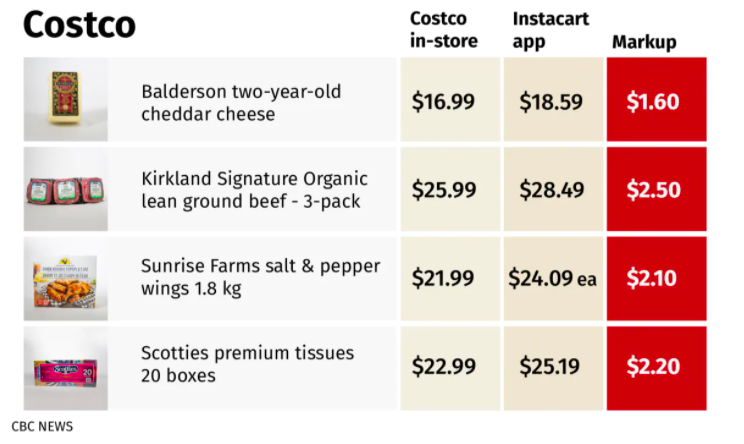The width and height of the screenshot is (744, 444).
Task: Select the Balderson two-year-old cheddar cheese name
Action: [241, 102]
